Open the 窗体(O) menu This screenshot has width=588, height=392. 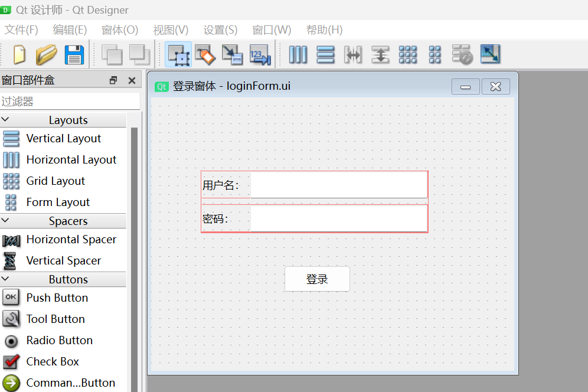[x=120, y=30]
